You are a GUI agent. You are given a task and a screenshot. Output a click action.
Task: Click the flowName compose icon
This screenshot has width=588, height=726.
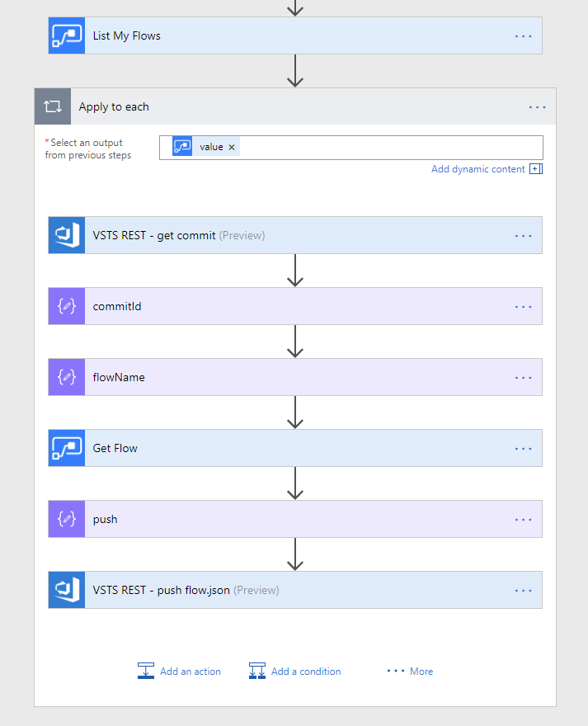66,378
